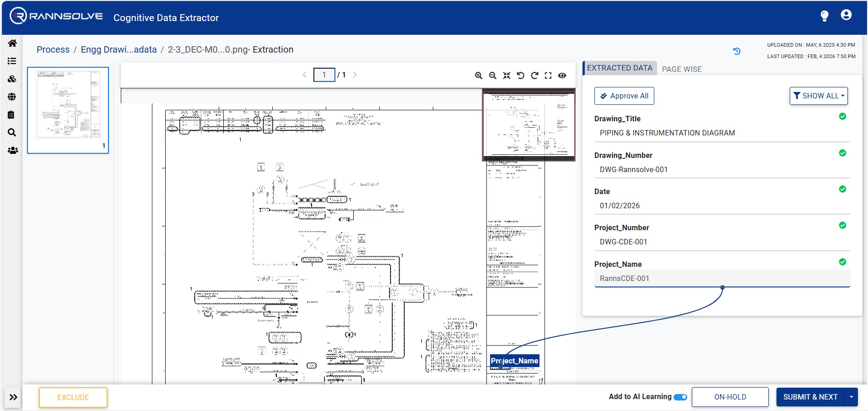Expand the left sidebar with double chevron
Screen dimensions: 868x411
tap(13, 397)
